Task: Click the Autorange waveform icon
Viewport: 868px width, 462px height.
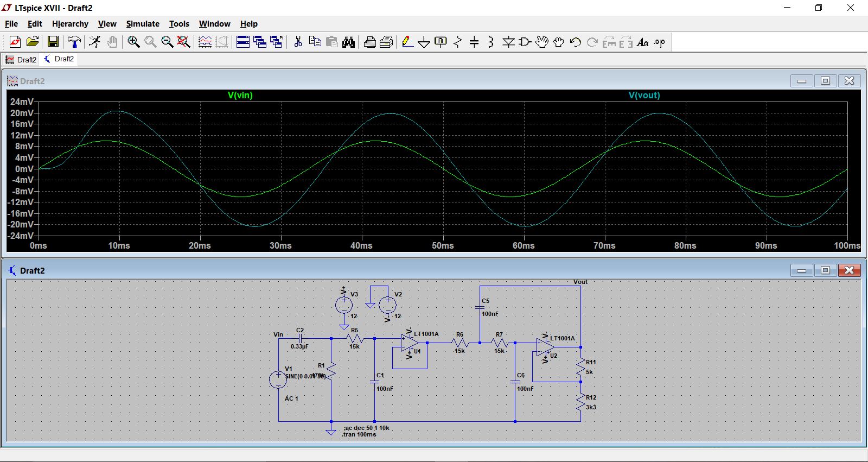Action: tap(205, 42)
